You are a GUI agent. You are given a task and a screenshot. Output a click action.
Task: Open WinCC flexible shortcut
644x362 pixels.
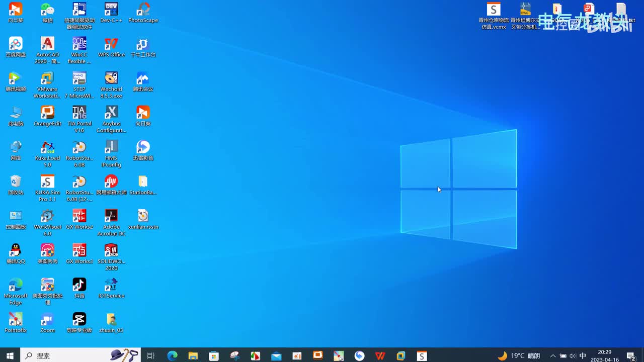coord(79,50)
